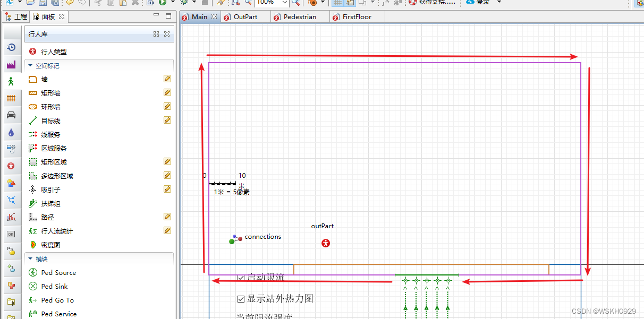Image resolution: width=644 pixels, height=319 pixels.
Task: Close the Main editor tab
Action: [214, 16]
